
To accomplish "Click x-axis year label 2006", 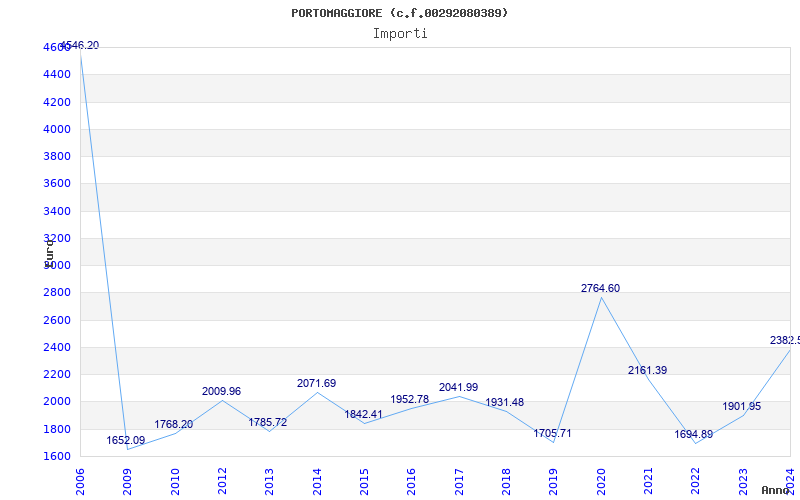I will pos(80,481).
